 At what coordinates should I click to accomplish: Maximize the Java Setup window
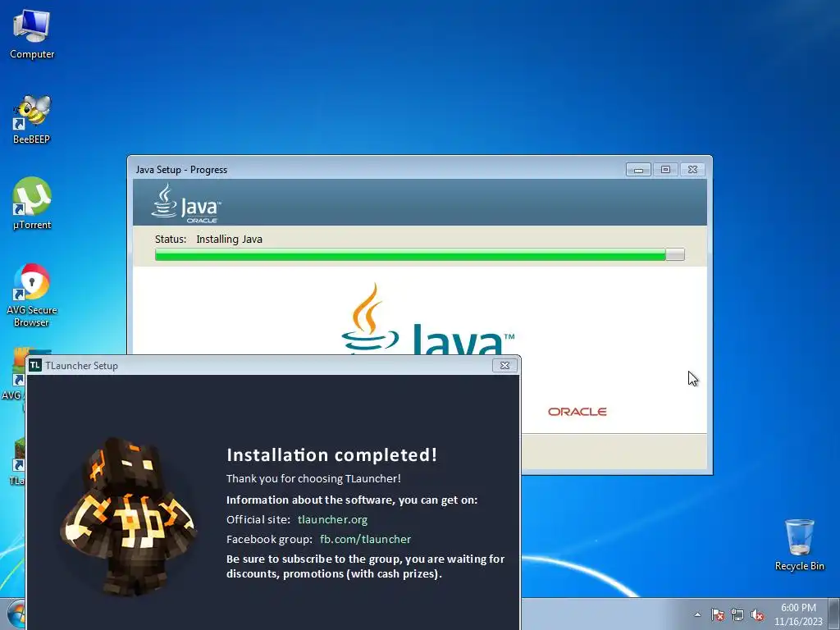click(x=665, y=169)
